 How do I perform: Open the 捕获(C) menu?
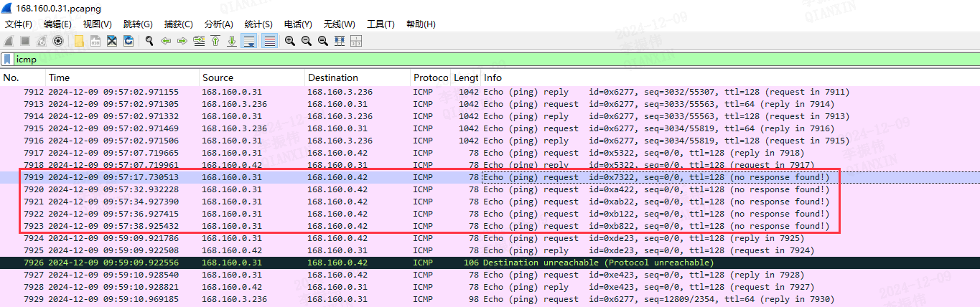[x=178, y=24]
